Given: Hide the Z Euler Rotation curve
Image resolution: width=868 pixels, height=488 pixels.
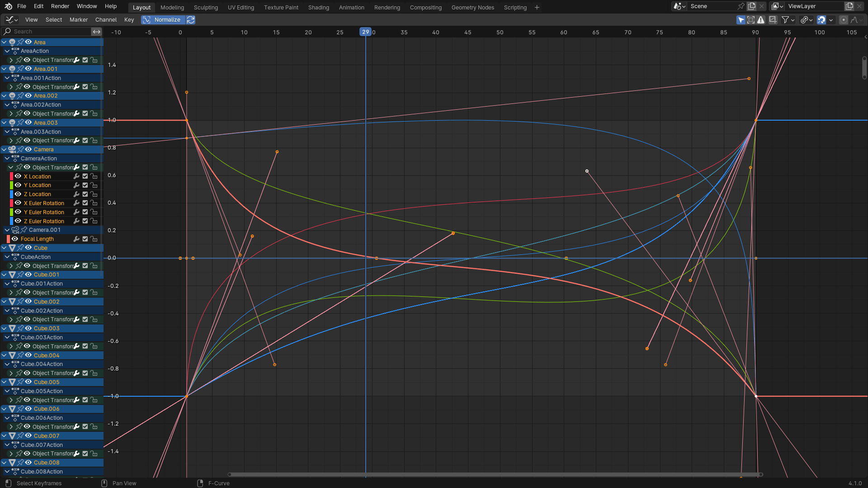Looking at the screenshot, I should click(18, 221).
